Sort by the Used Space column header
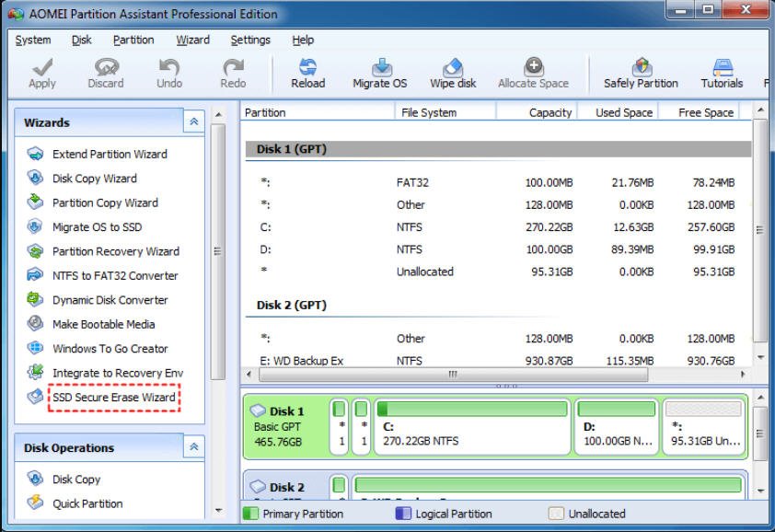Viewport: 775px width, 532px height. (618, 112)
